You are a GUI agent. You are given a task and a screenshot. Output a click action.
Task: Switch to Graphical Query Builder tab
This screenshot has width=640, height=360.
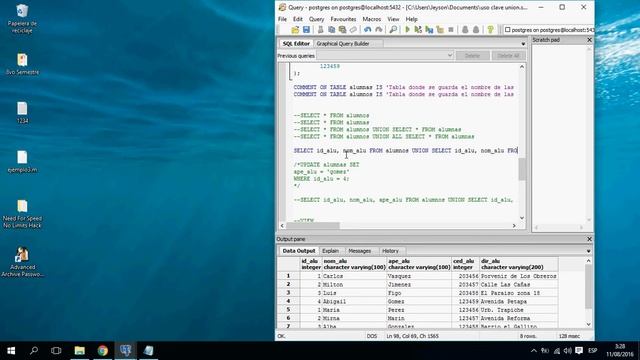tap(343, 44)
